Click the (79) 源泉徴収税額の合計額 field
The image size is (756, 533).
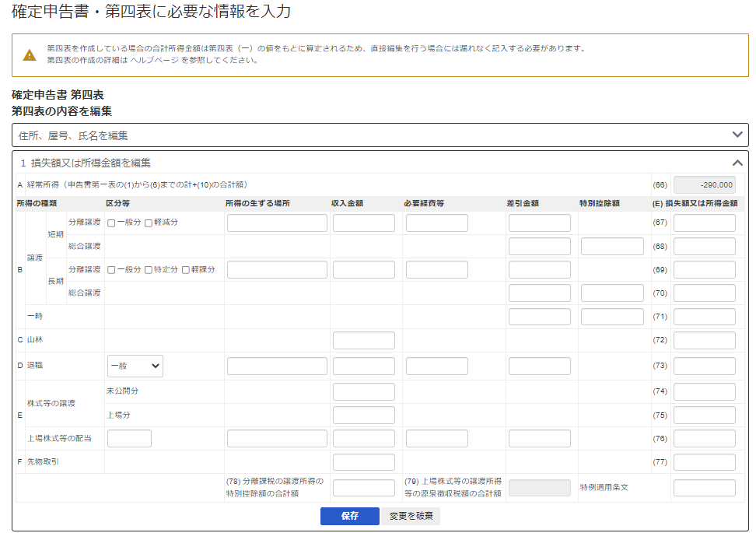click(x=540, y=488)
